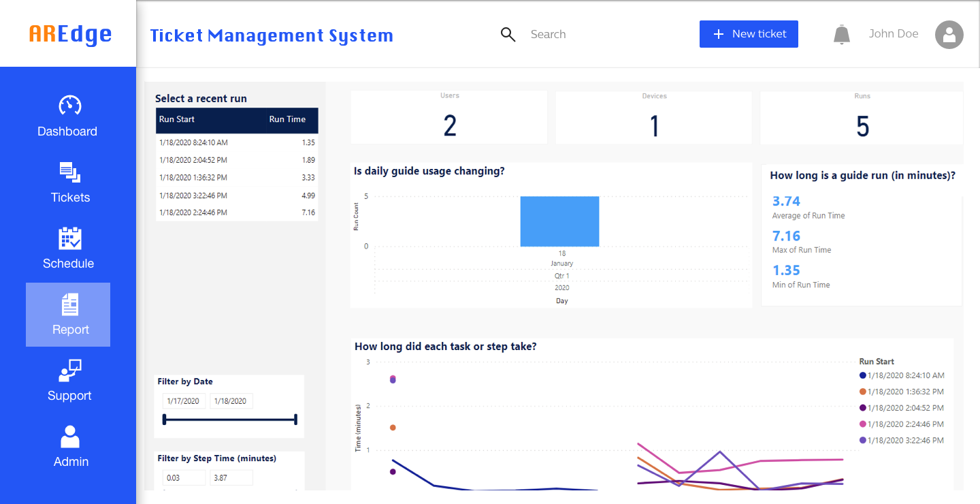This screenshot has width=980, height=504.
Task: Click the Qtr 1 axis label
Action: (561, 276)
